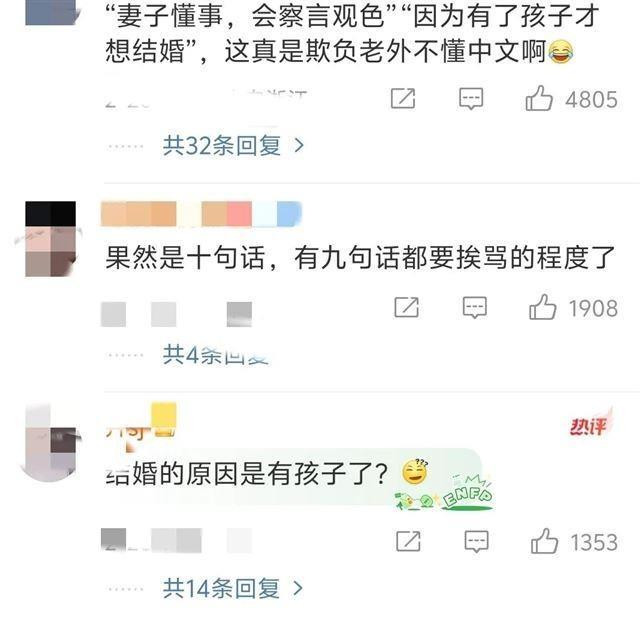Open the ENFP sticker decoration
The height and width of the screenshot is (624, 640).
445,492
